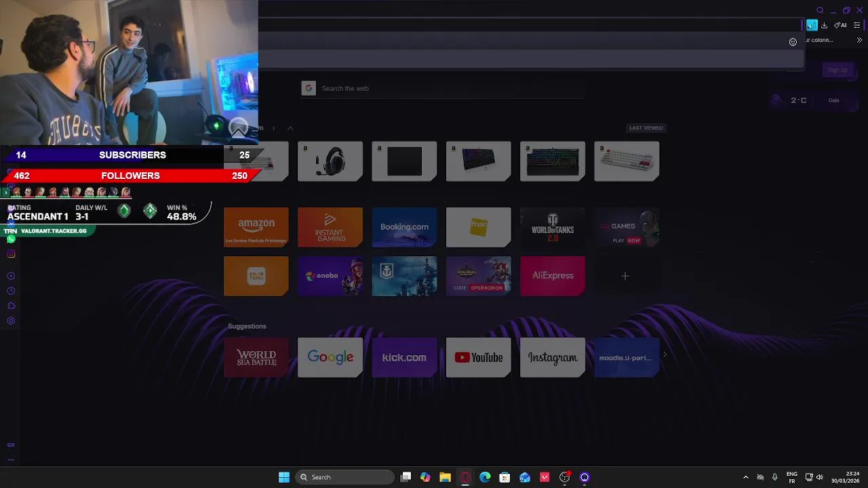Screen dimensions: 868x488
Task: Open the GX Games Play Now tile
Action: [x=627, y=227]
